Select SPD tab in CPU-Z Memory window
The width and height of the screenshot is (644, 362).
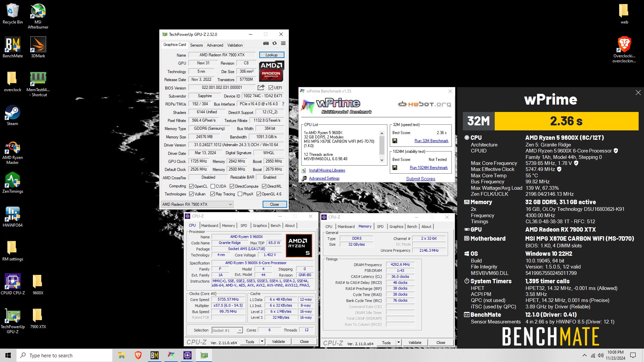tap(380, 227)
